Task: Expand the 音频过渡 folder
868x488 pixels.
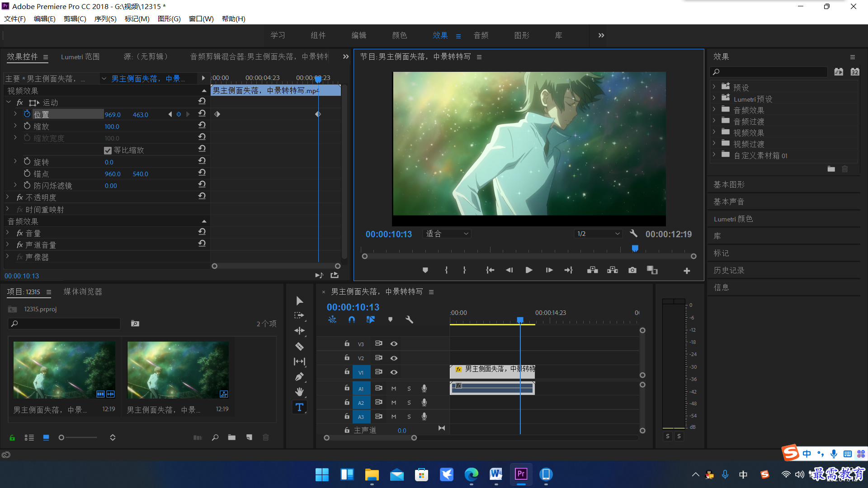Action: tap(714, 121)
